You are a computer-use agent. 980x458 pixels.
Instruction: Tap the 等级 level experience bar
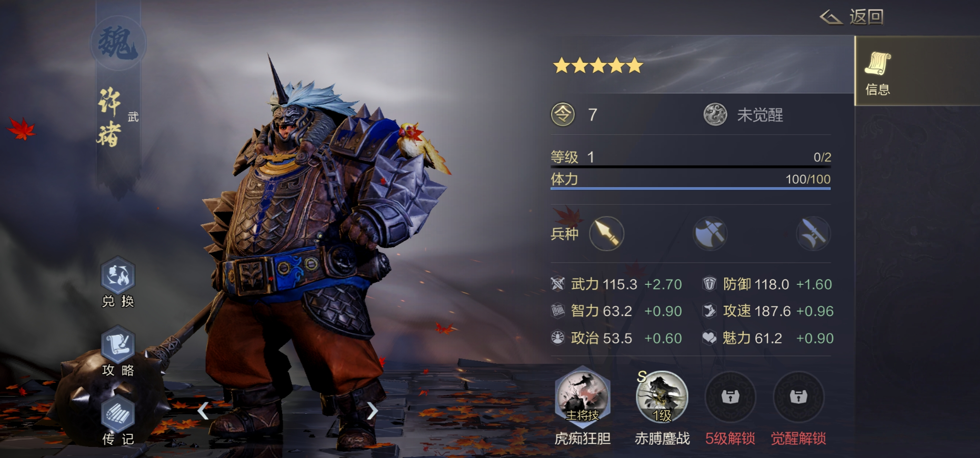tap(691, 158)
